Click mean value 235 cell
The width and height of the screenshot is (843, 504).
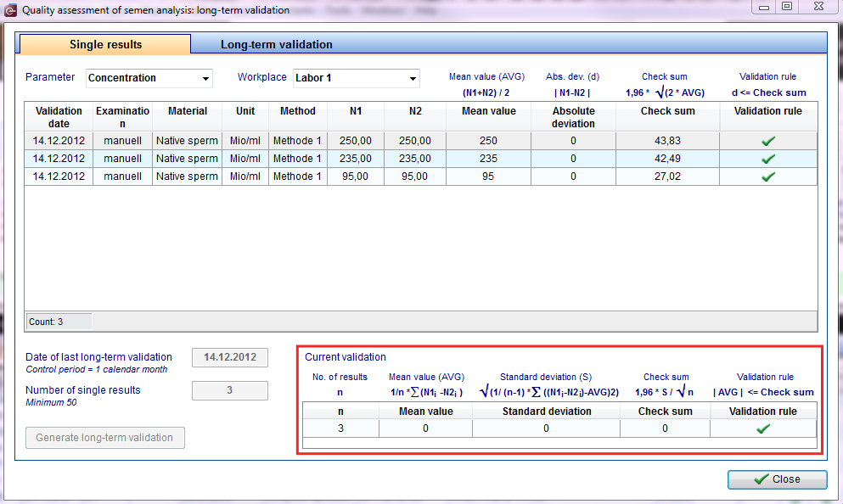[489, 159]
